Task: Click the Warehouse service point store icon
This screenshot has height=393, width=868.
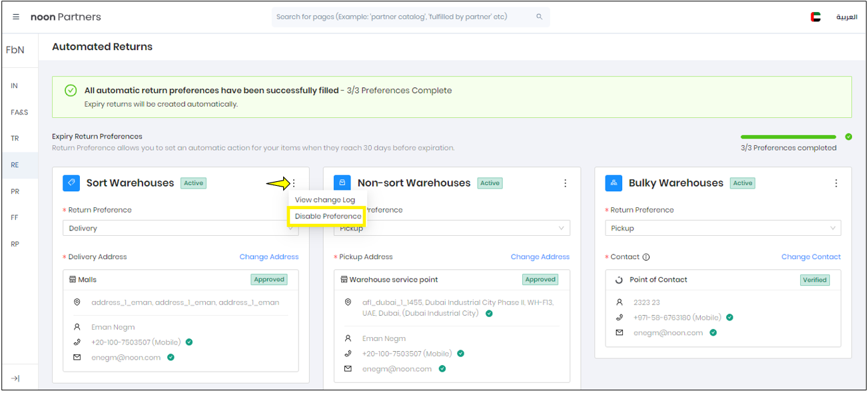Action: point(344,280)
